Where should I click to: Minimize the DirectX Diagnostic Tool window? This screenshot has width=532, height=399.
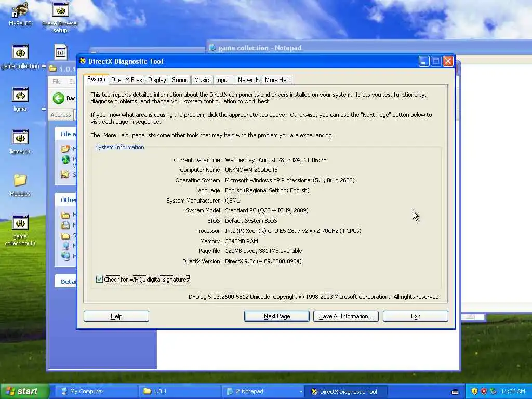tap(424, 61)
